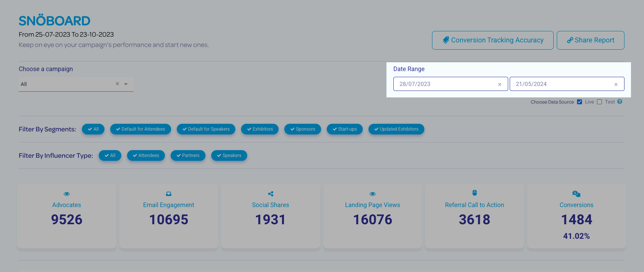Toggle the Speakers influencer type filter
This screenshot has height=272, width=644.
[x=229, y=155]
